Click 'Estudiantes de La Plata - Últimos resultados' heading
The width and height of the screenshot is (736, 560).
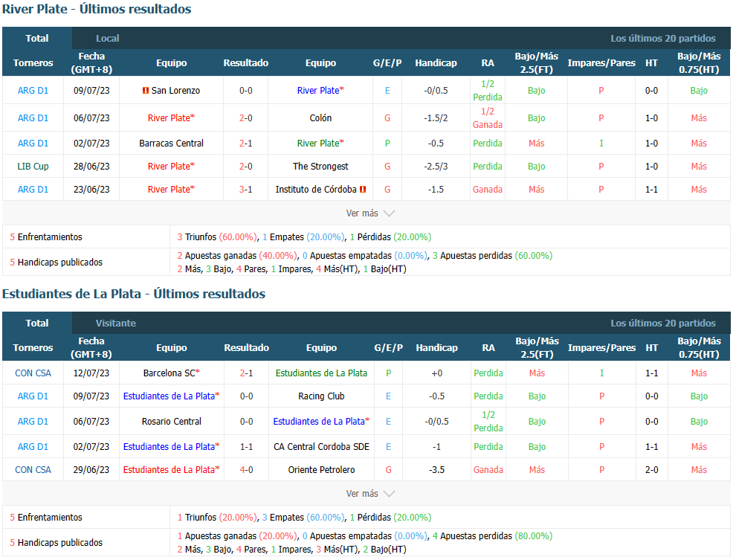pos(134,295)
